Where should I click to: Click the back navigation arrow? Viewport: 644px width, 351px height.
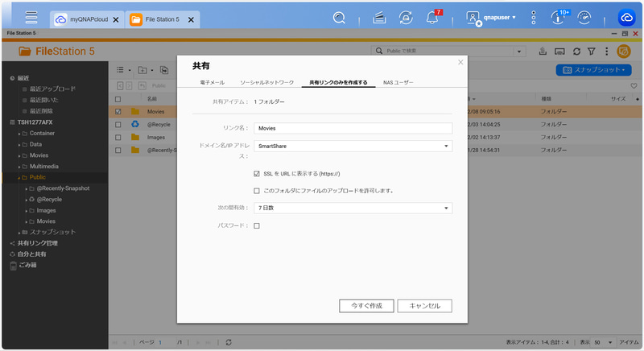pyautogui.click(x=120, y=85)
